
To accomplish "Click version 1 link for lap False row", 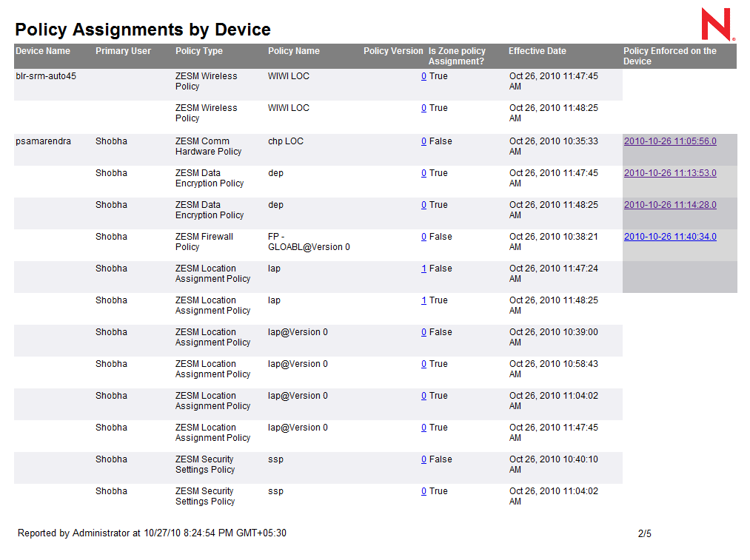I will tap(423, 269).
